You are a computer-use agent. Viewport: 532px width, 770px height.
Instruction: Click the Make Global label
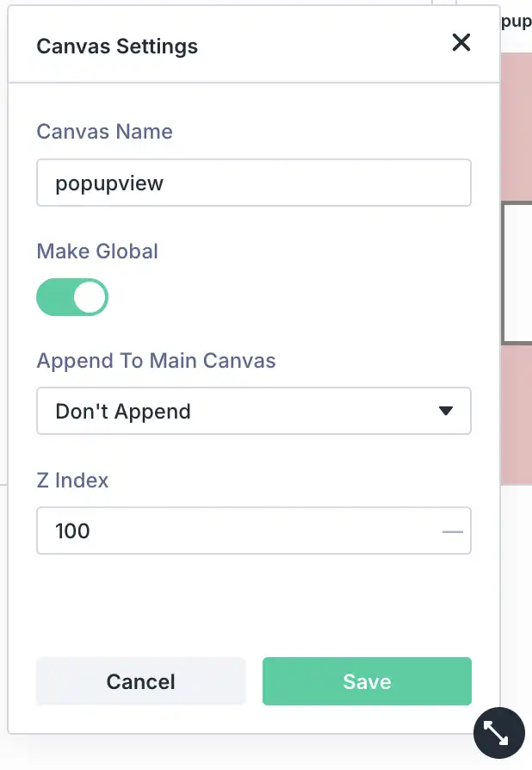coord(97,251)
